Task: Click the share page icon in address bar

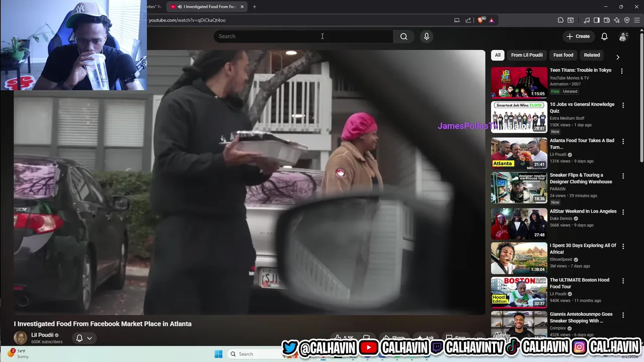Action: (x=468, y=20)
